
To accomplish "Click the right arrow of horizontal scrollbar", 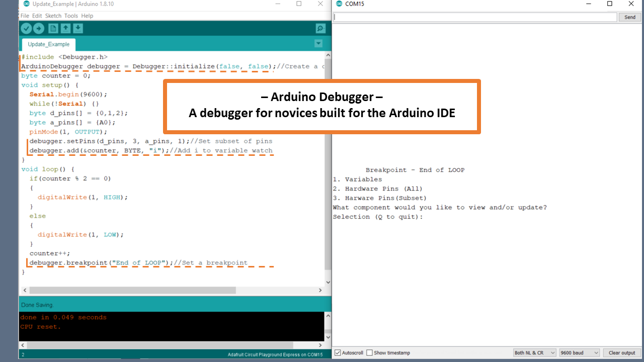I will point(320,291).
